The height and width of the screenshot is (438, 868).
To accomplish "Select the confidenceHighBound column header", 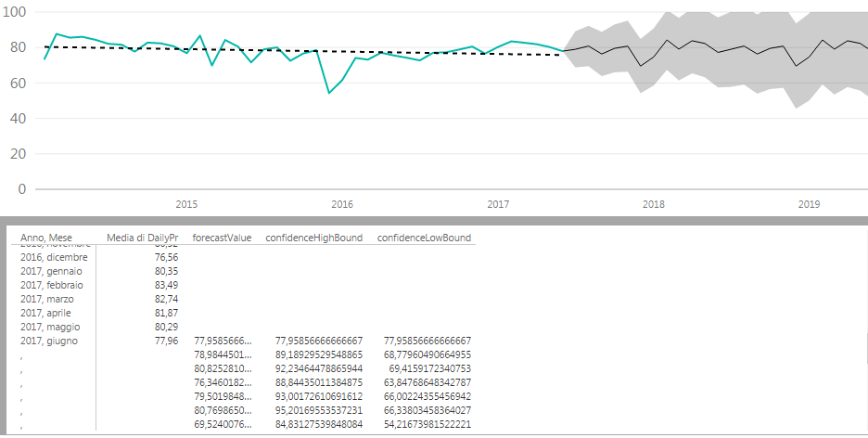I will (x=313, y=238).
